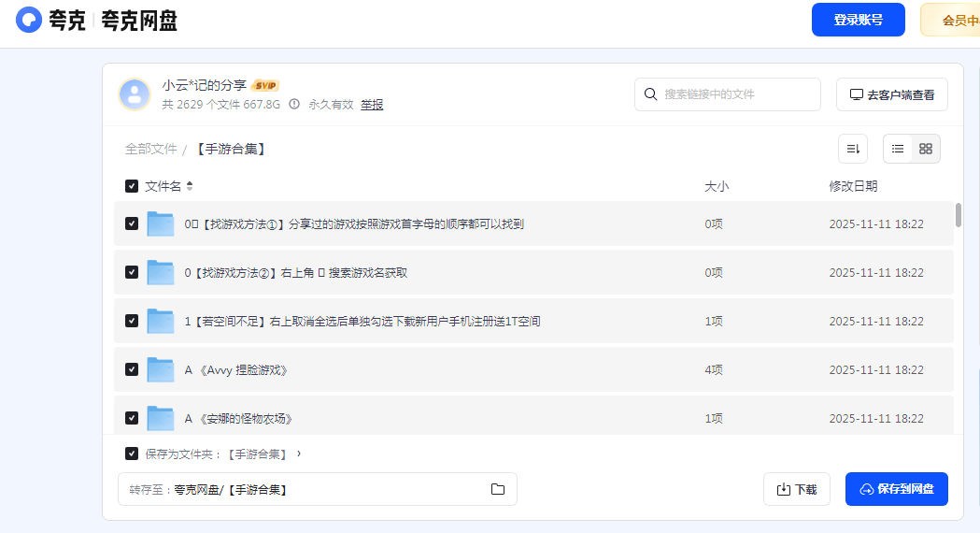The image size is (980, 533).
Task: Toggle the select-all 文件名 checkbox
Action: click(x=132, y=186)
